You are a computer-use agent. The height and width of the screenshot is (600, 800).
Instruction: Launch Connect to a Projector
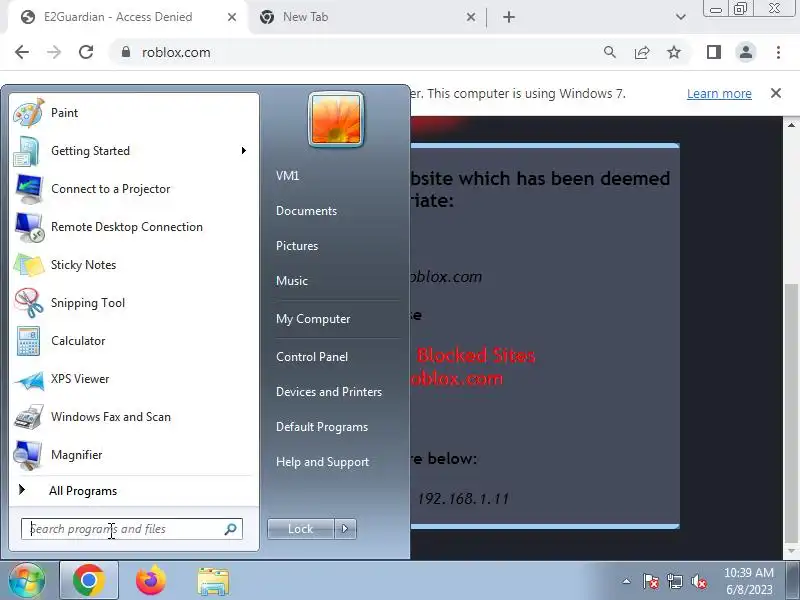click(x=110, y=189)
